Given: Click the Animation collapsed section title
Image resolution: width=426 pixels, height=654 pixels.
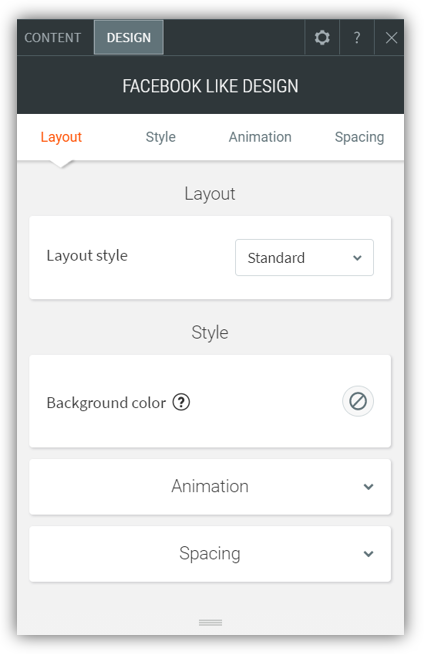Looking at the screenshot, I should click(210, 486).
